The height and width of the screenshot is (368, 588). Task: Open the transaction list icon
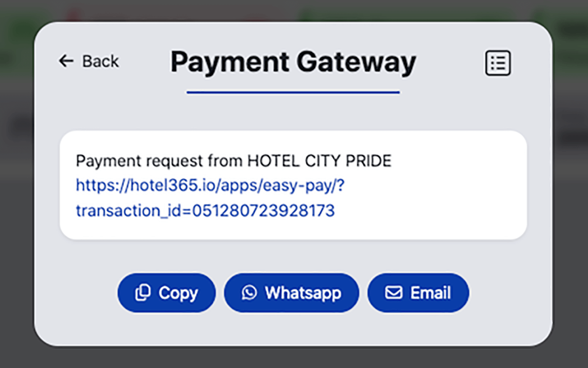498,63
